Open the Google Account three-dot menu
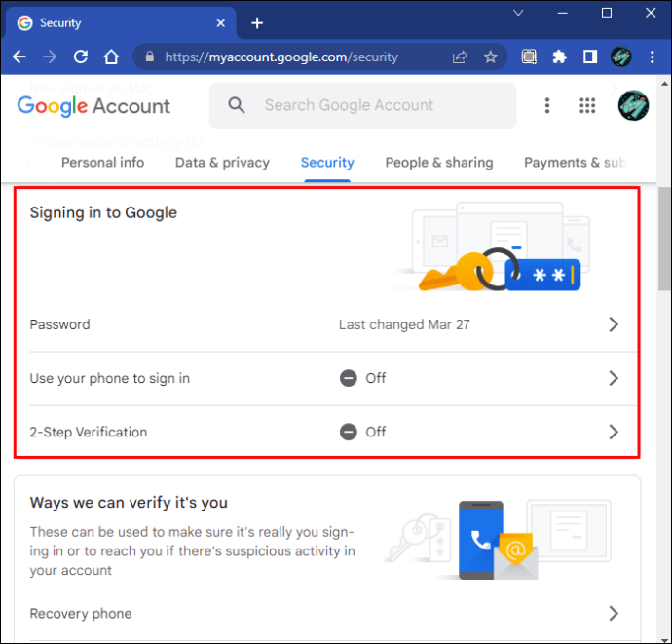The width and height of the screenshot is (672, 644). point(547,105)
